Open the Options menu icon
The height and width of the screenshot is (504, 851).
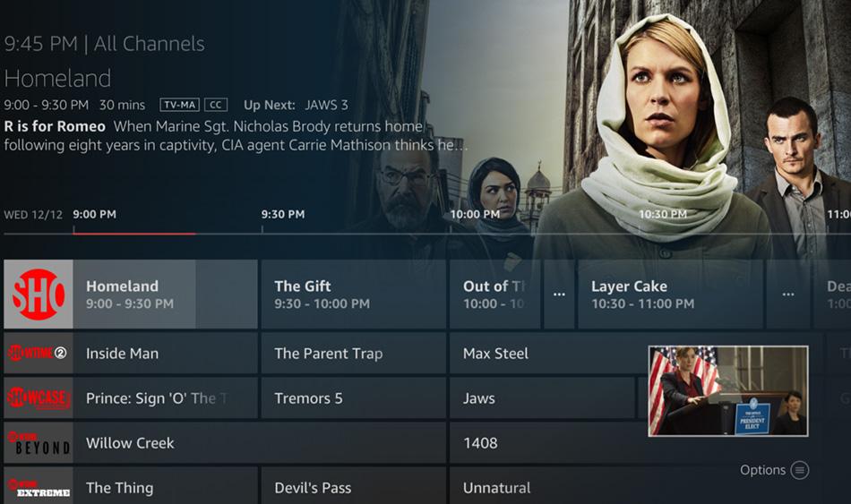tap(799, 470)
